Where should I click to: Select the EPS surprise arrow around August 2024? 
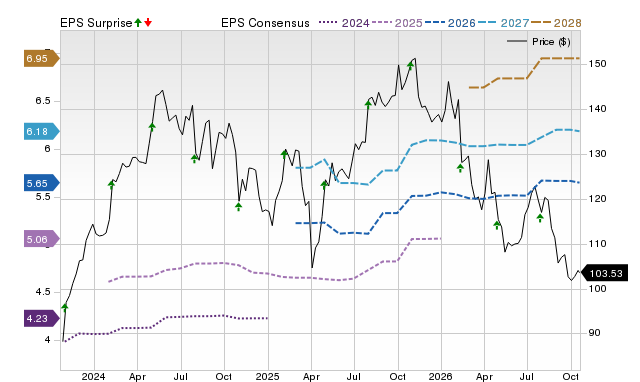[x=194, y=159]
